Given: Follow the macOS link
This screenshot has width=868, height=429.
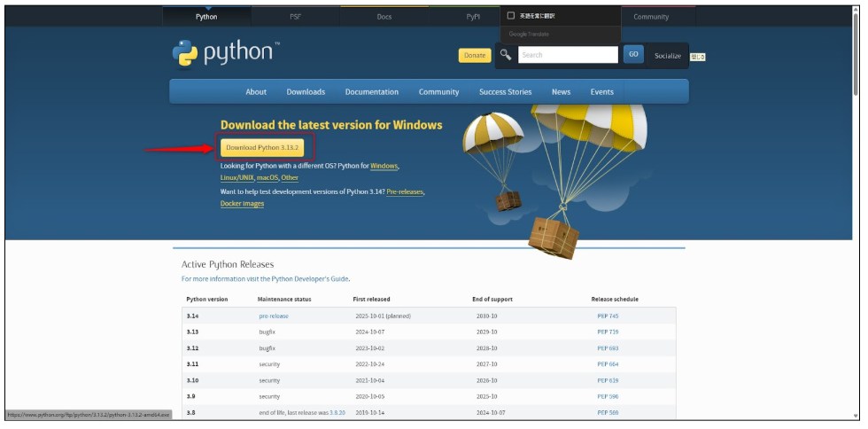Looking at the screenshot, I should (x=267, y=178).
